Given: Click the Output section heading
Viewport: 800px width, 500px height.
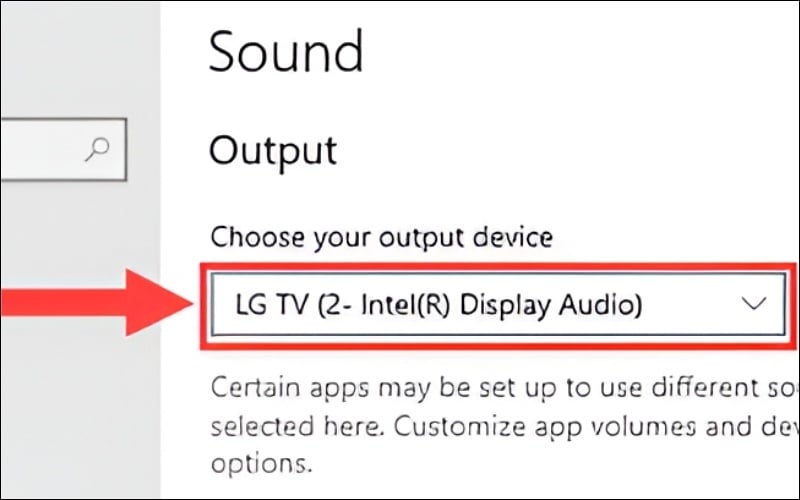Looking at the screenshot, I should coord(272,150).
